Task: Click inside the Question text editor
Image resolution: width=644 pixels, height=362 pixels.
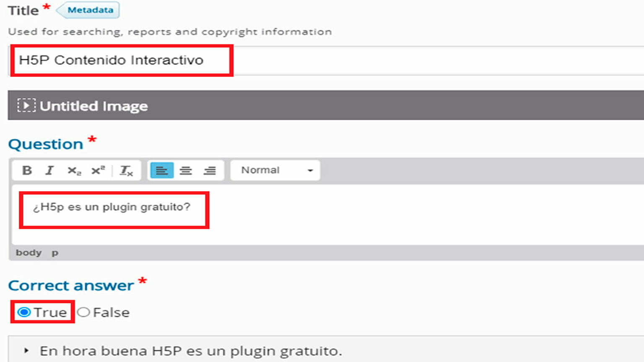Action: (328, 215)
